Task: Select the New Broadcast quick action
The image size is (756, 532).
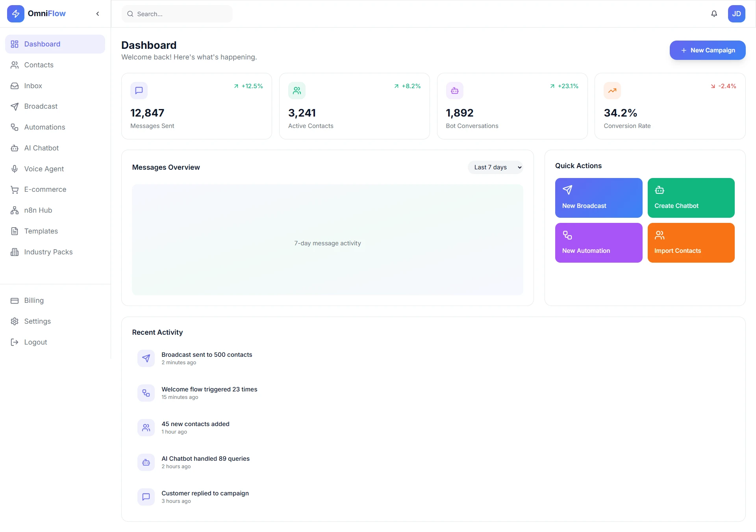Action: [x=598, y=198]
